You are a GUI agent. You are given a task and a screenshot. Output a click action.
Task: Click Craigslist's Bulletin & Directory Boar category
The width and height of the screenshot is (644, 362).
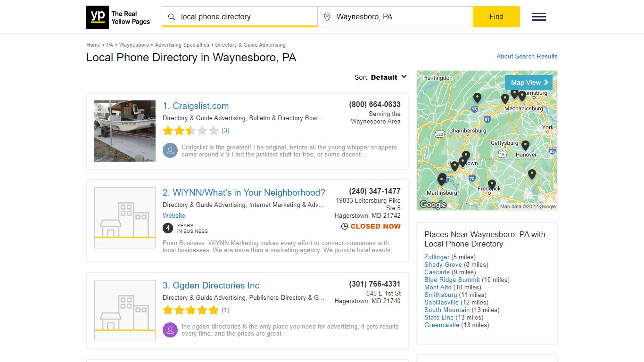pos(287,118)
